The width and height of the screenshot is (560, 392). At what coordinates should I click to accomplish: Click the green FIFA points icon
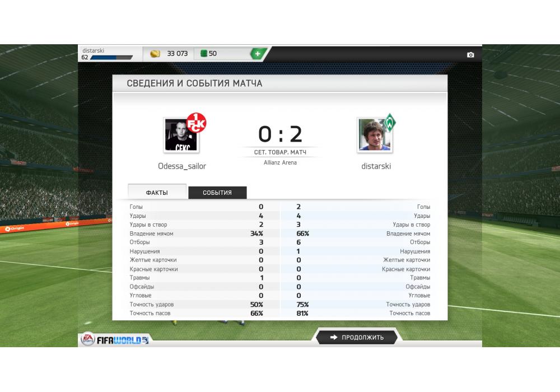point(204,54)
